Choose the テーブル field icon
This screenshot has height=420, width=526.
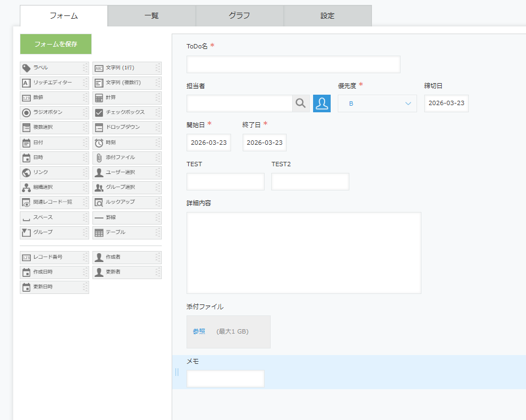tap(99, 233)
